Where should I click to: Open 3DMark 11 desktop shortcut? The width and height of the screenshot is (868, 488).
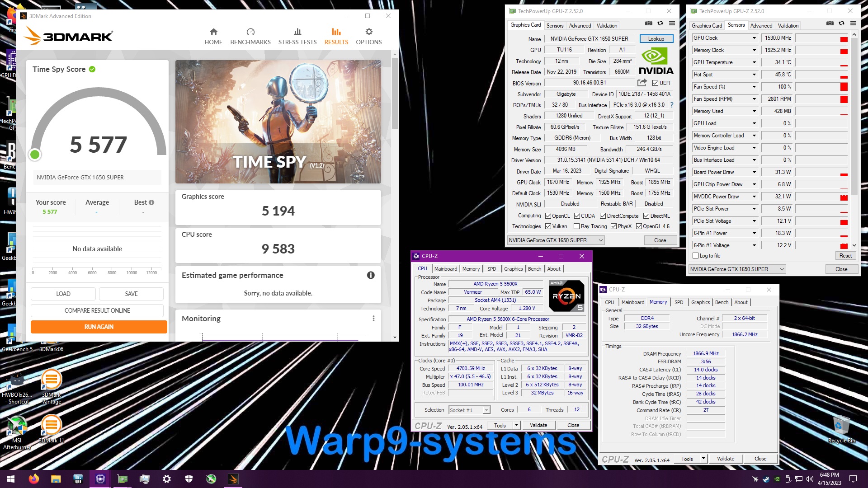click(x=51, y=428)
